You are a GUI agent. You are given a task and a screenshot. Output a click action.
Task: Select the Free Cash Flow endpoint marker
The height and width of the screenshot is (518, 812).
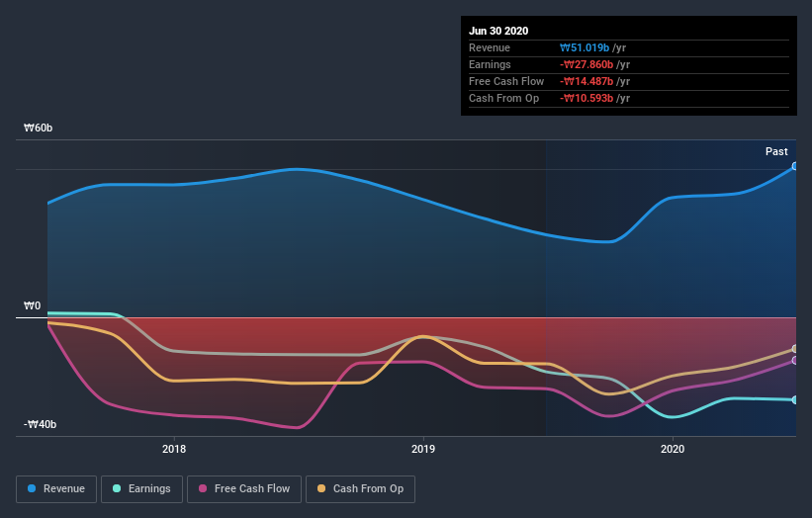coord(795,360)
